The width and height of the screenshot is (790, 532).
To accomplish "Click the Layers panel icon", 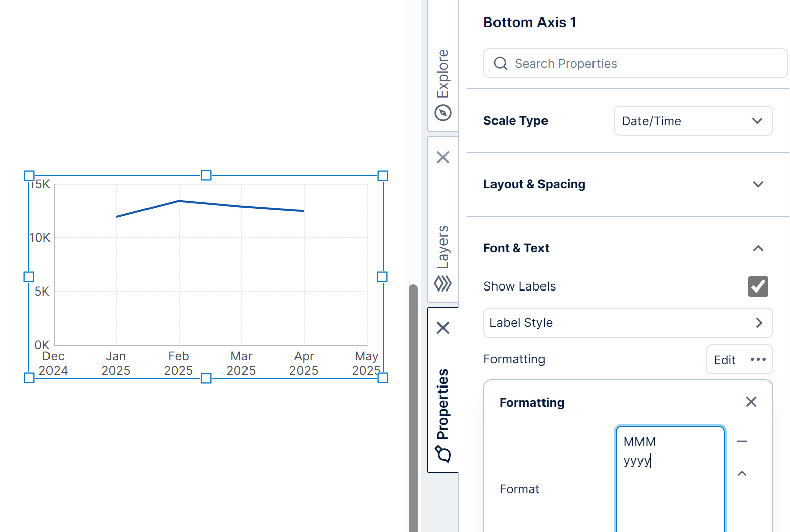I will tap(443, 283).
